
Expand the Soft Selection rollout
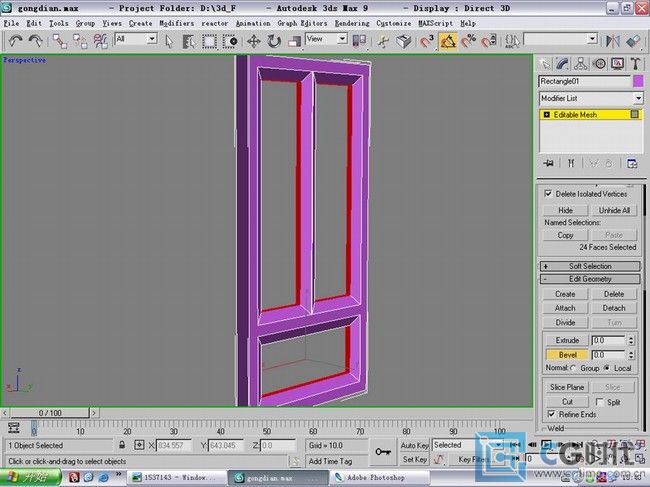[x=590, y=266]
